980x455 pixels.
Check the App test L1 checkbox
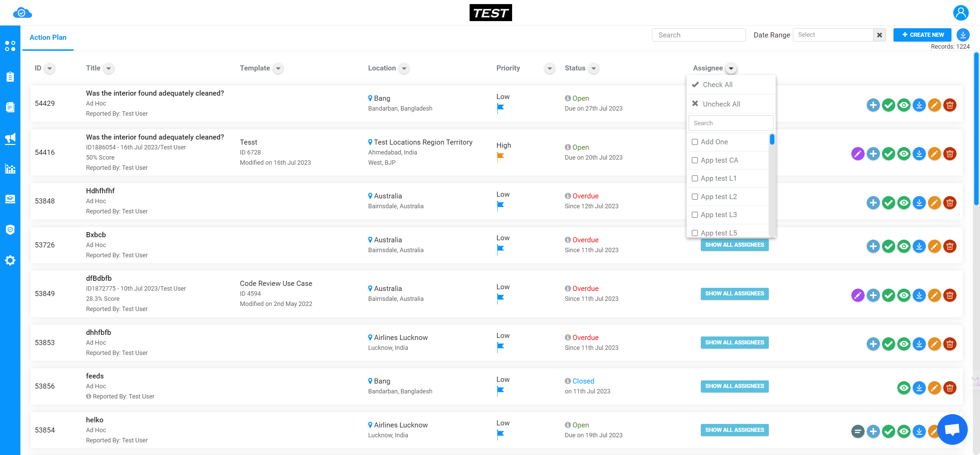[x=695, y=178]
